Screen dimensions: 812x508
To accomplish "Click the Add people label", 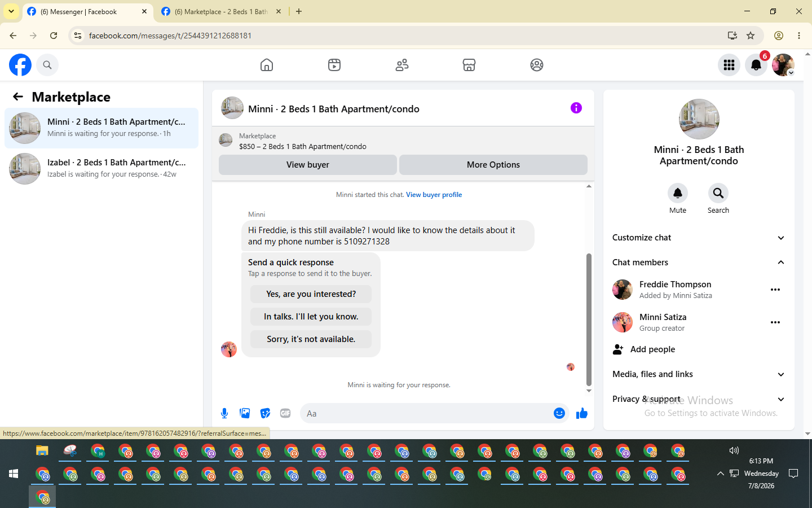I will [x=652, y=349].
